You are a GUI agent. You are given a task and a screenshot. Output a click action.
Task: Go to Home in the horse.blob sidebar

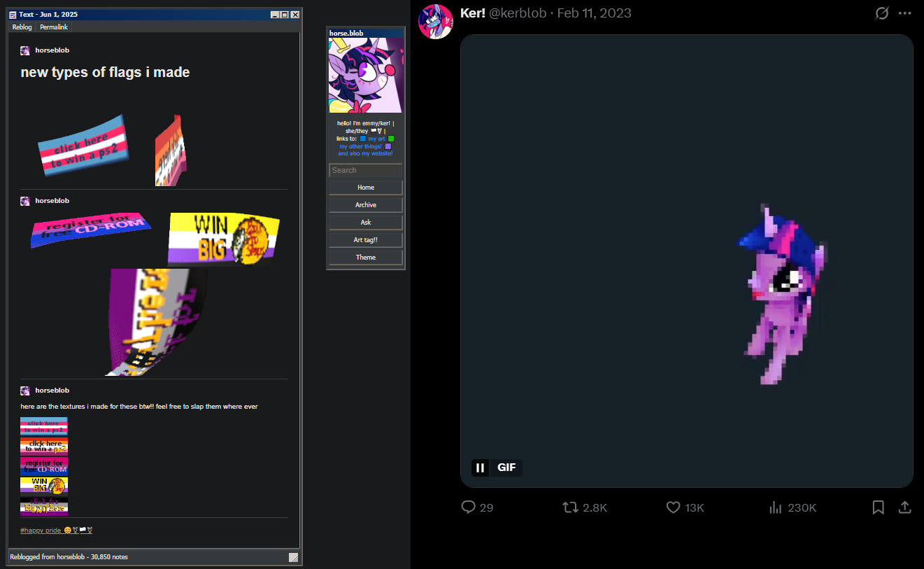pyautogui.click(x=366, y=188)
